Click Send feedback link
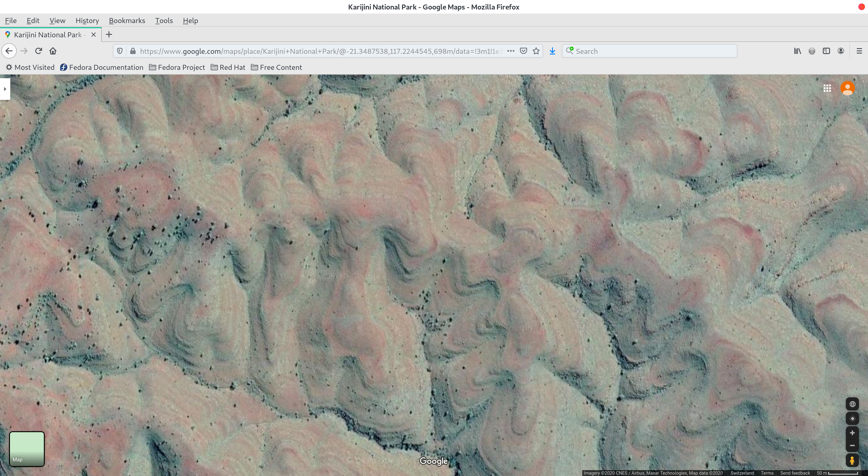The height and width of the screenshot is (476, 868). pyautogui.click(x=795, y=473)
